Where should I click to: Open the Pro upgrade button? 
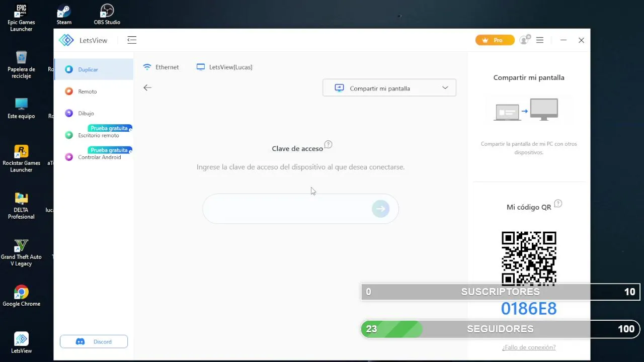pos(495,40)
